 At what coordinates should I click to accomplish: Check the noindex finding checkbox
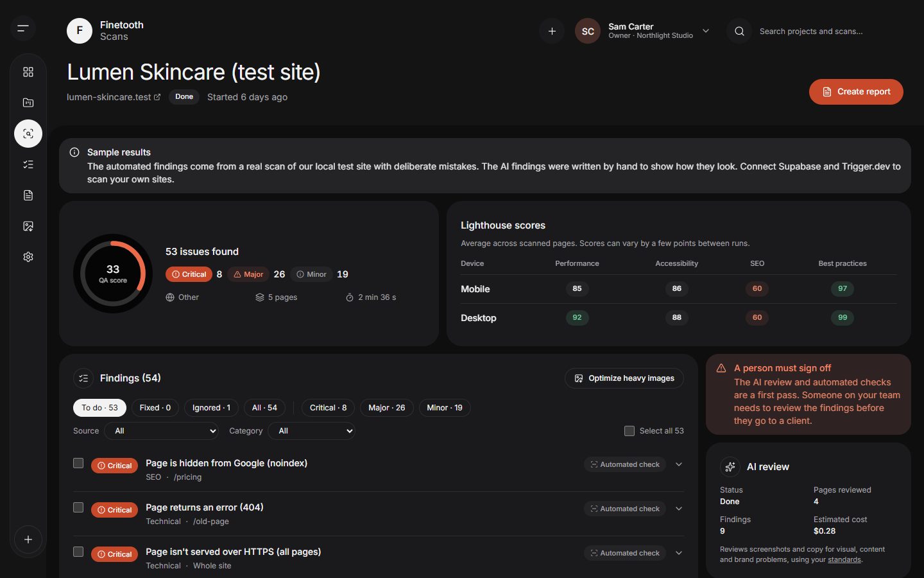(x=78, y=463)
